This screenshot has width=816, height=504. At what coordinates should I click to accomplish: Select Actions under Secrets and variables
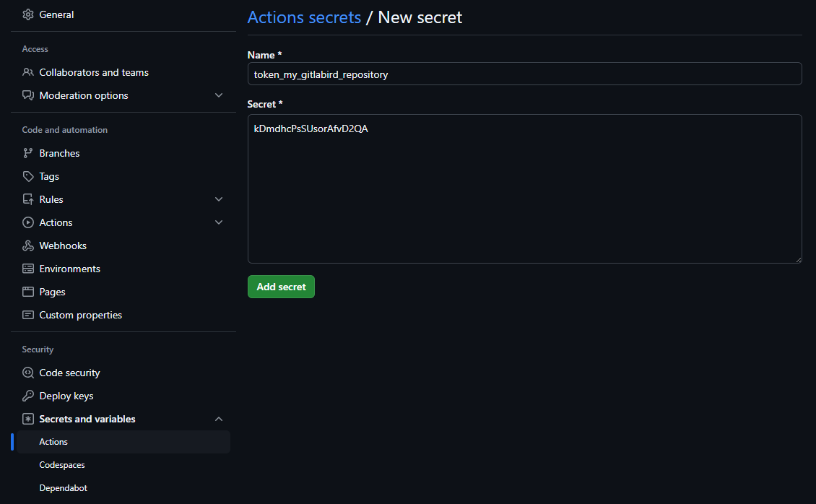coord(53,442)
